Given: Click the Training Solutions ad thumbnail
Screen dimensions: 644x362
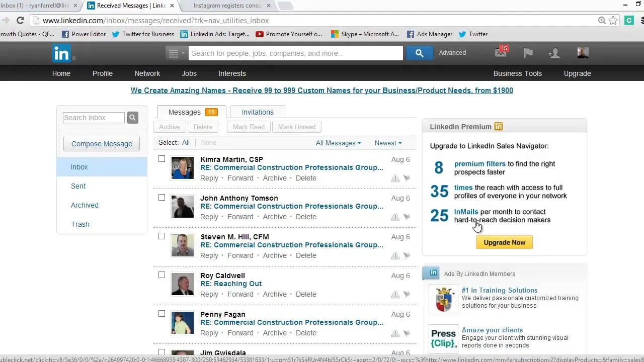Looking at the screenshot, I should tap(443, 299).
